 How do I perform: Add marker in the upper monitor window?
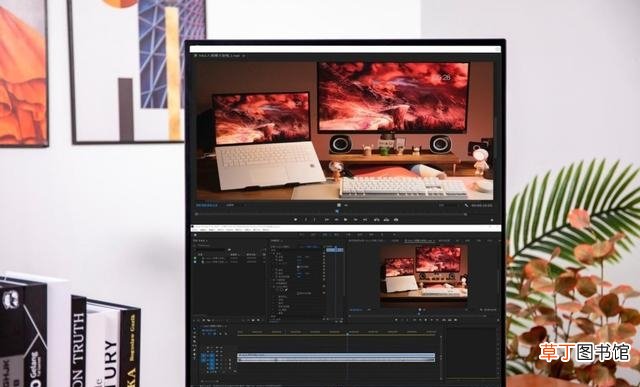point(296,220)
